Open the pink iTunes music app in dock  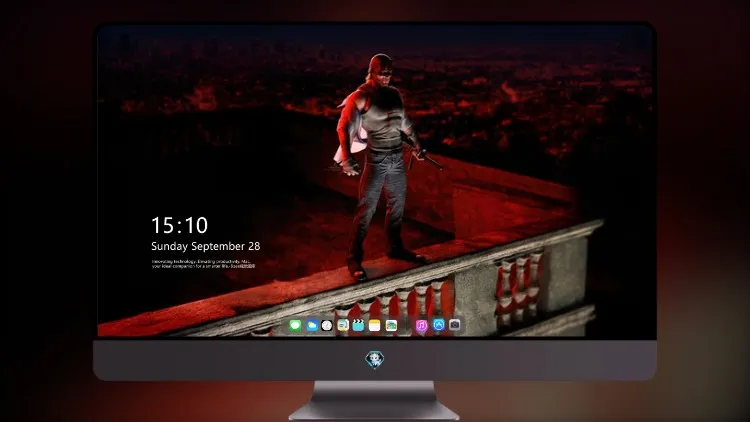[x=421, y=325]
